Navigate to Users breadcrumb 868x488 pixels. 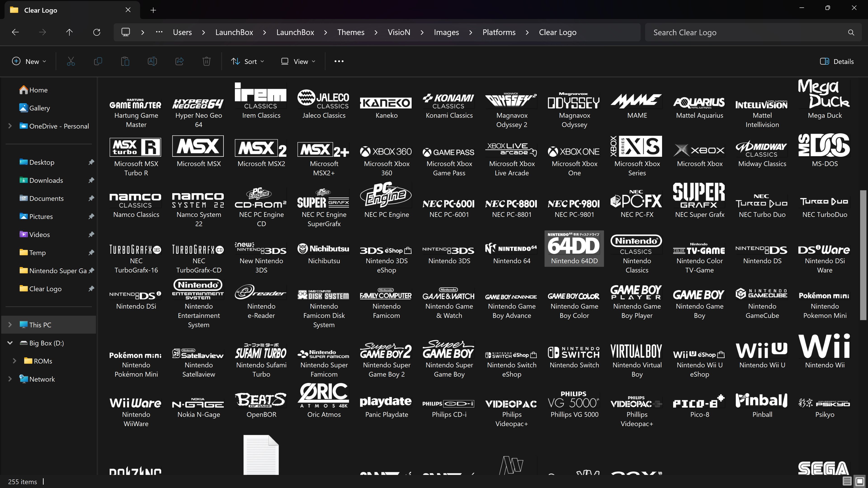click(x=182, y=32)
